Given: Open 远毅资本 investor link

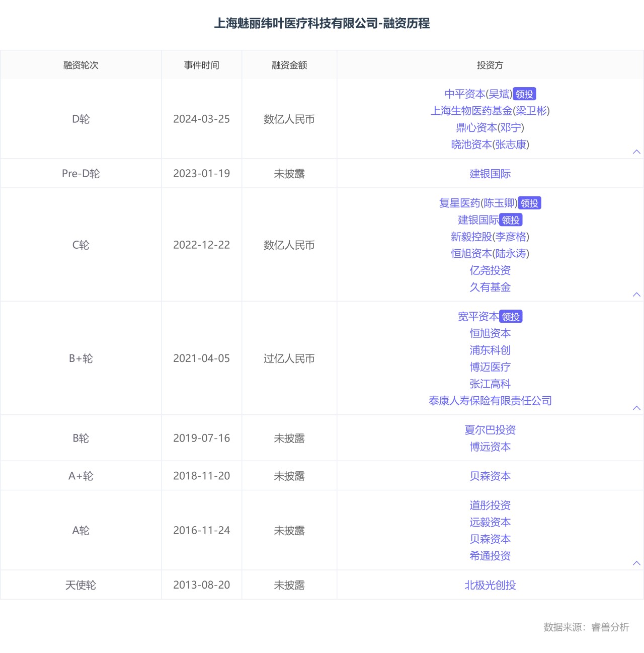Looking at the screenshot, I should click(490, 523).
